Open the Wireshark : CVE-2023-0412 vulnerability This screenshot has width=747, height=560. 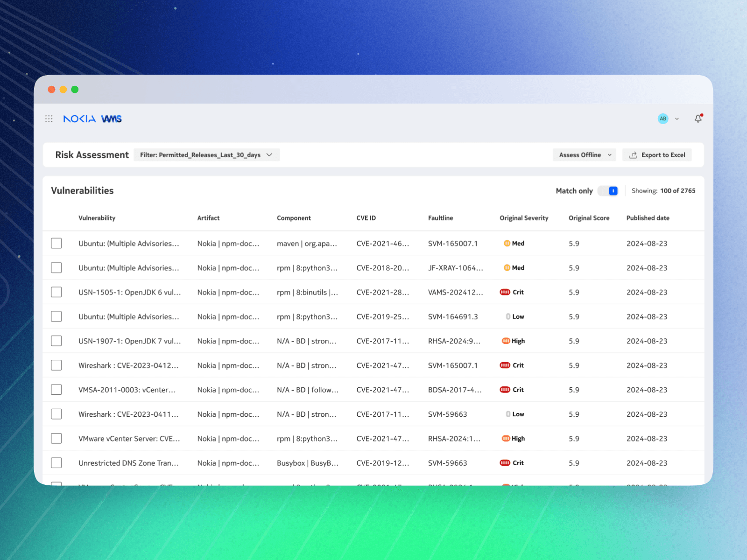coord(128,365)
